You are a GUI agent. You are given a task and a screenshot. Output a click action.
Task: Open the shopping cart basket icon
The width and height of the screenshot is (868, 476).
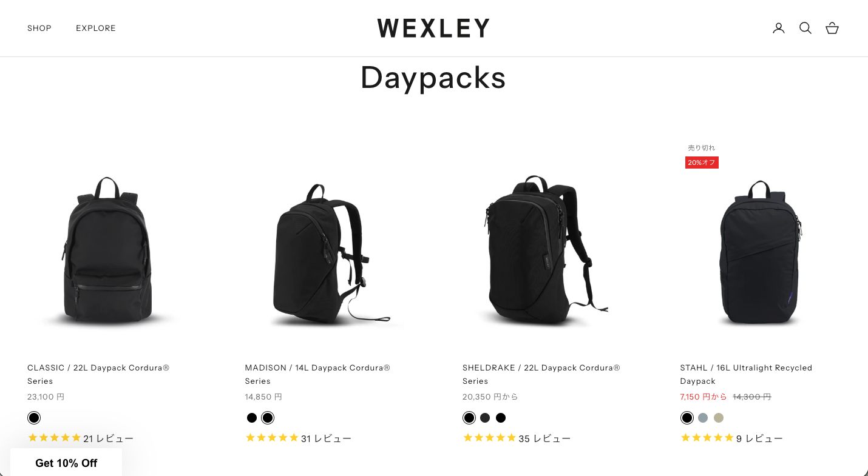[832, 28]
